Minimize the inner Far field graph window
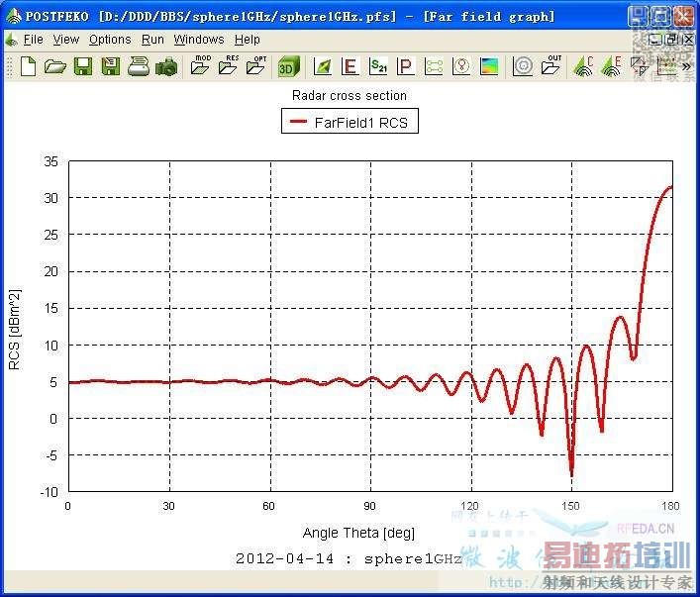 coord(654,40)
